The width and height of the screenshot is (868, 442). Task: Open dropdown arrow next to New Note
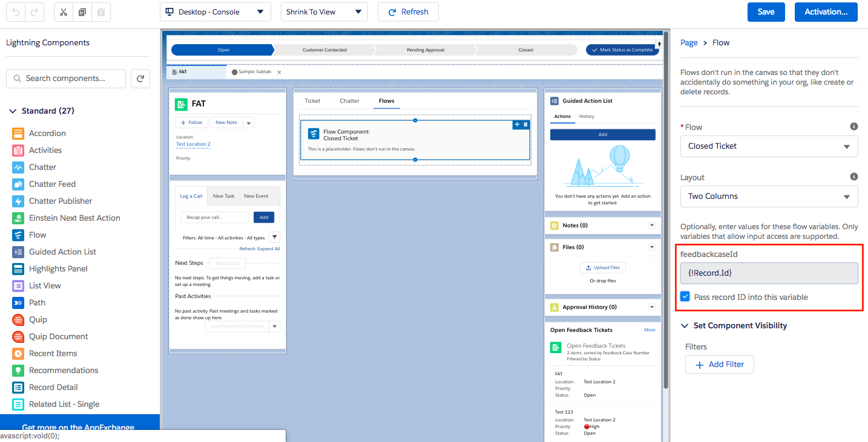[x=249, y=123]
